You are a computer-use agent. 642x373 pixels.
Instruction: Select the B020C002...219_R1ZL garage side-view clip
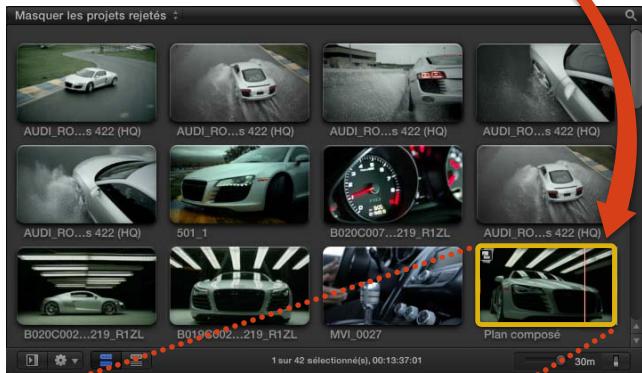pyautogui.click(x=86, y=286)
